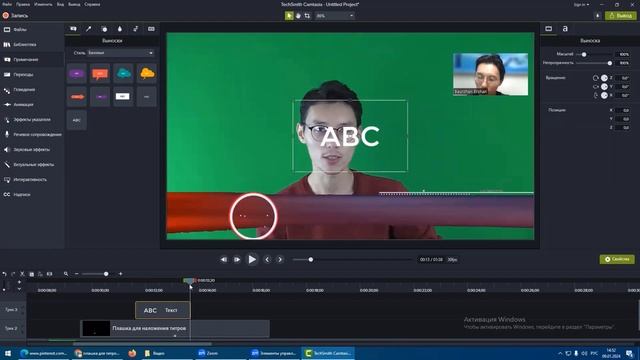
Task: Cut the selection with scissors icon
Action: [x=22, y=274]
